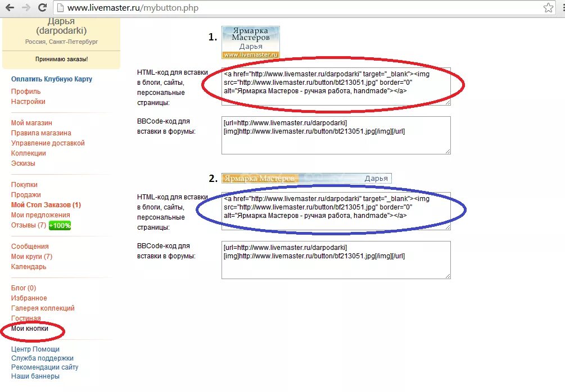565x392 pixels.
Task: Click the Россия, Санкт-Петербург location text
Action: tap(62, 42)
